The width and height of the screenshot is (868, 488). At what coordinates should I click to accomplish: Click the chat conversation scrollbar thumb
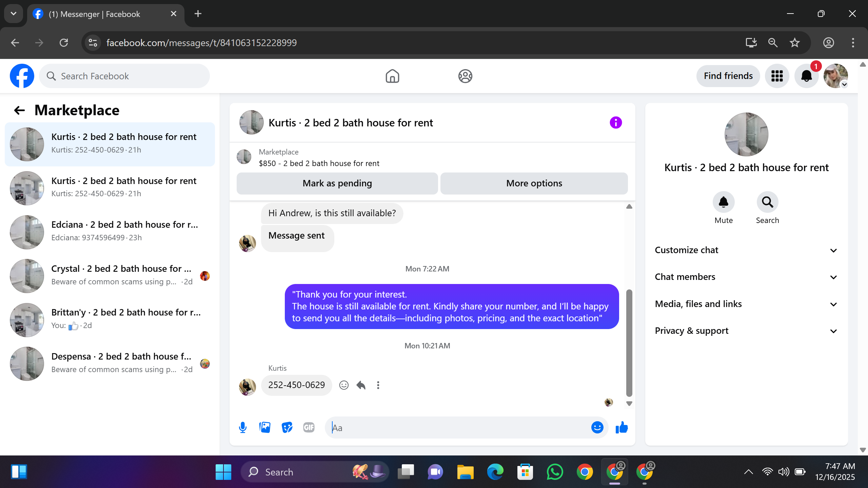tap(629, 343)
